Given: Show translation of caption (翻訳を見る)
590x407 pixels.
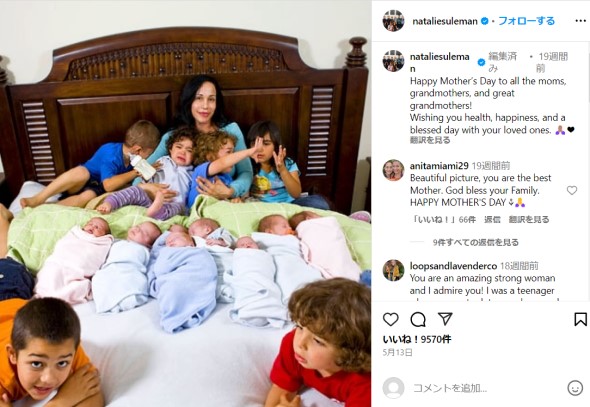Looking at the screenshot, I should click(430, 140).
